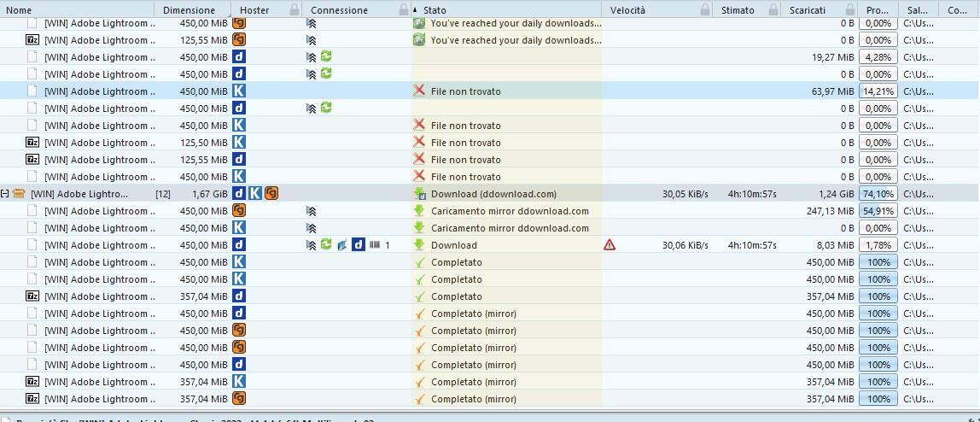This screenshot has height=422, width=980.
Task: Click the K hoster icon in the 125,50 MiB row
Action: coord(239,142)
